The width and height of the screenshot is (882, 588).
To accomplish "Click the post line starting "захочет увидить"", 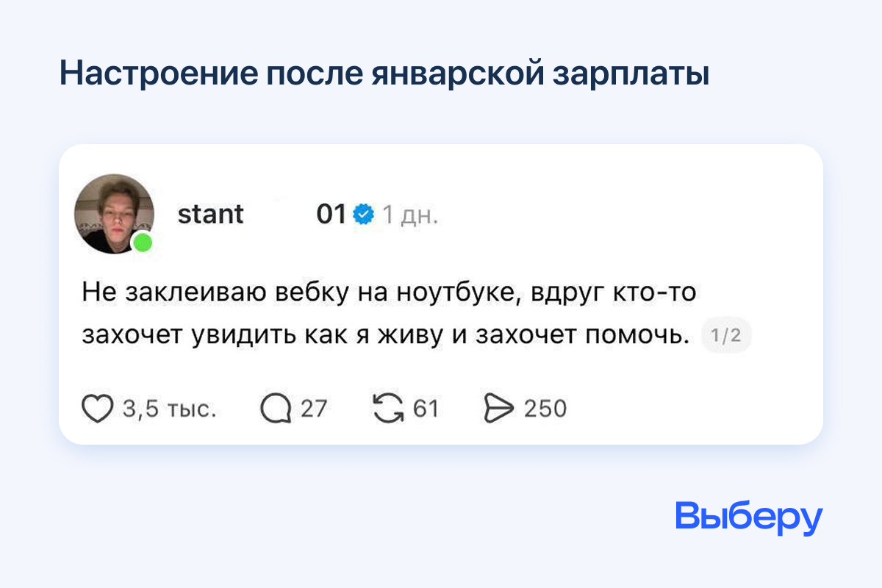I will pos(387,335).
